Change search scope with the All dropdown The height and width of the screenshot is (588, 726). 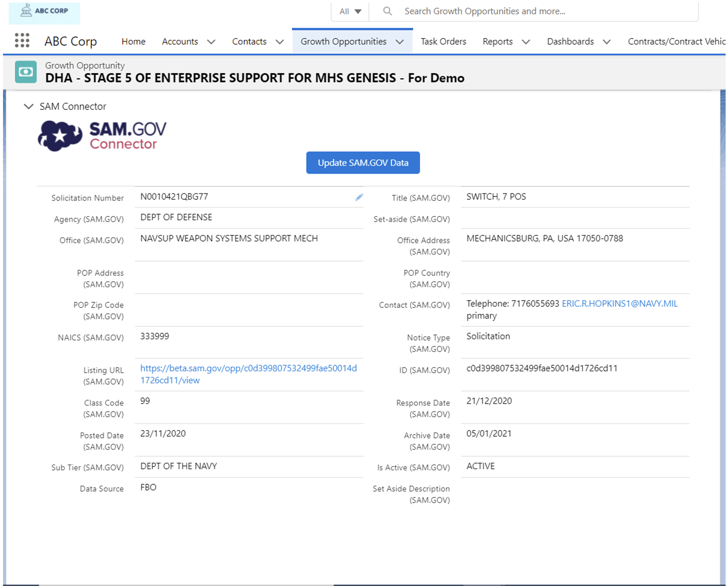point(349,11)
